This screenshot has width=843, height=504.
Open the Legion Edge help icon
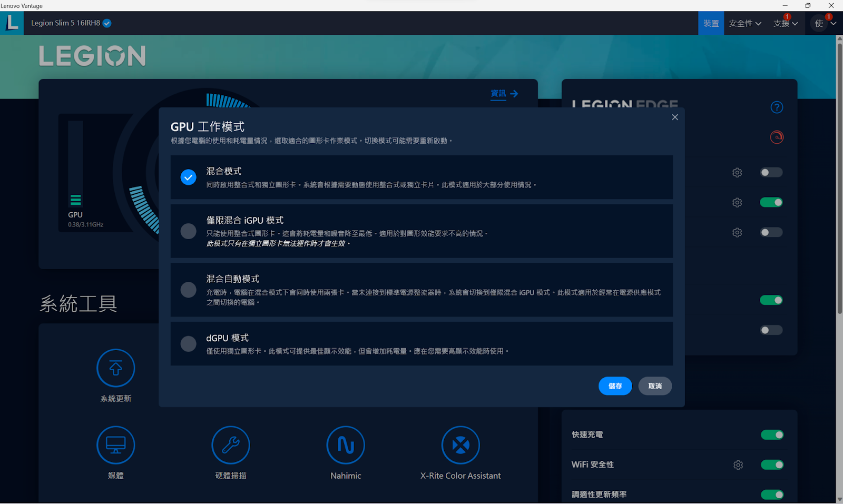pos(777,107)
